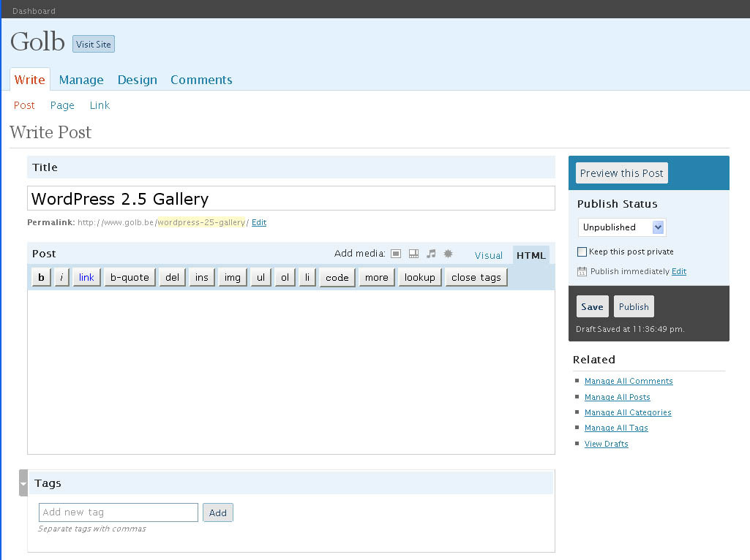
Task: Click the ol list button
Action: (x=285, y=277)
